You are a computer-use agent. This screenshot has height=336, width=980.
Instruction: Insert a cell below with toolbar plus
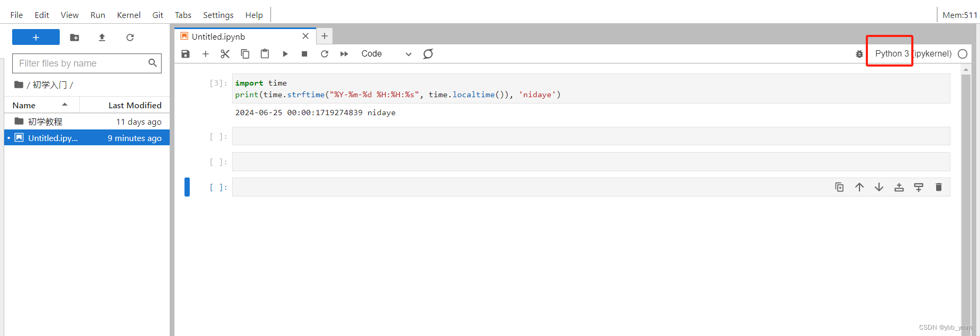coord(206,54)
